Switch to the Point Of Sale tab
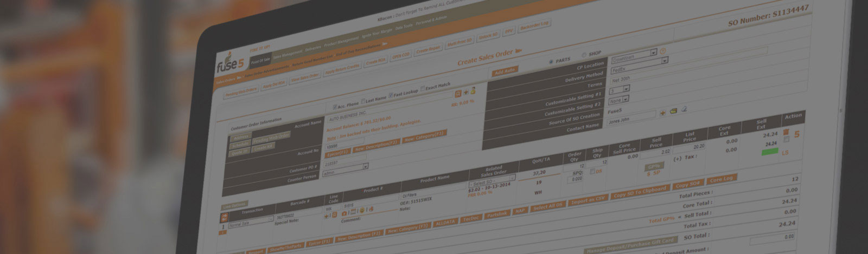 260,60
